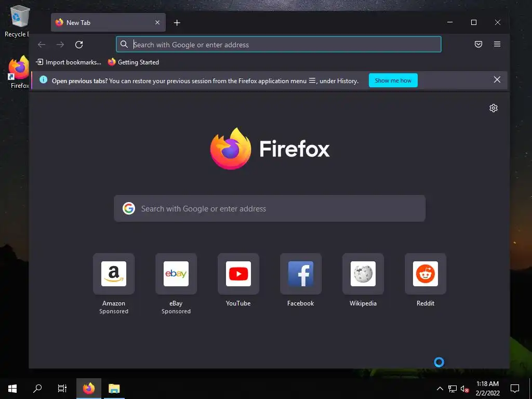Click the address bar search field
Viewport: 532px width, 399px height.
[278, 45]
